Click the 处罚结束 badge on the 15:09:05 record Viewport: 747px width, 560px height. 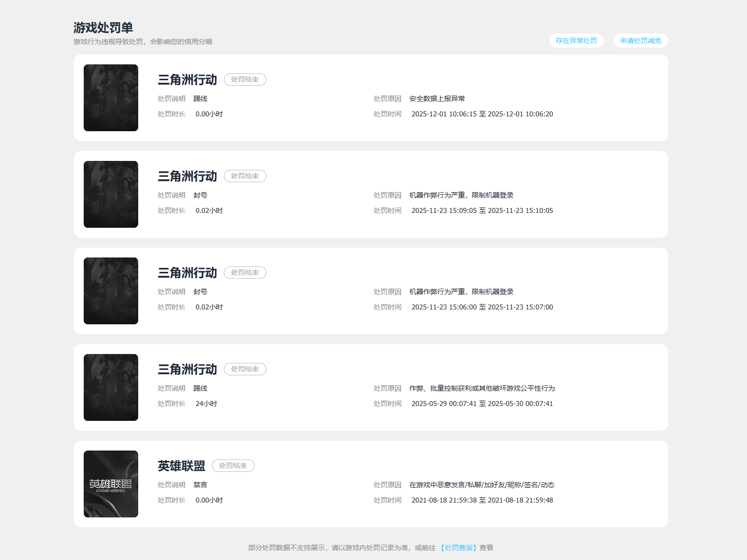[x=245, y=176]
